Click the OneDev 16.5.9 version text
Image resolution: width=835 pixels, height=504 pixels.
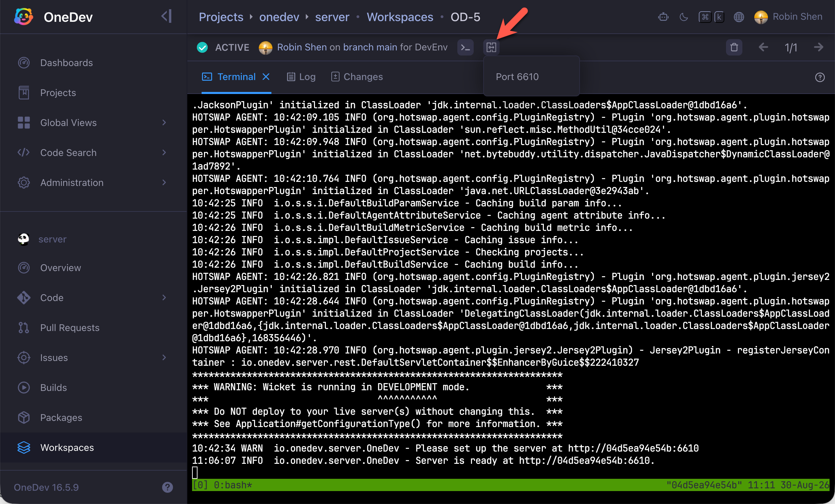pos(46,487)
